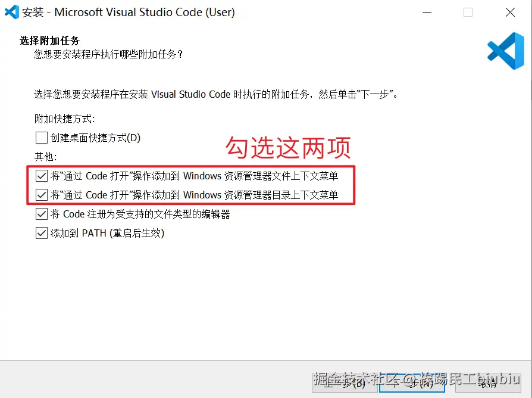532x398 pixels.
Task: Click the 选择附加任务 heading
Action: (x=50, y=41)
